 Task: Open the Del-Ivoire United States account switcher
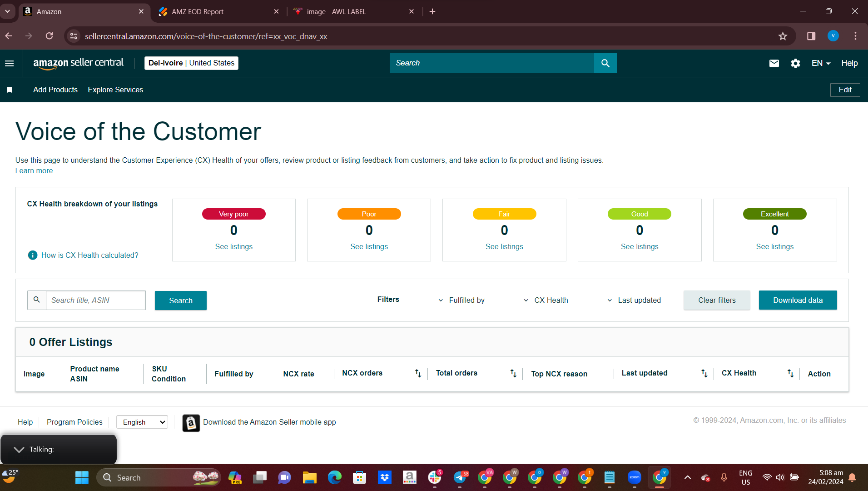(191, 63)
